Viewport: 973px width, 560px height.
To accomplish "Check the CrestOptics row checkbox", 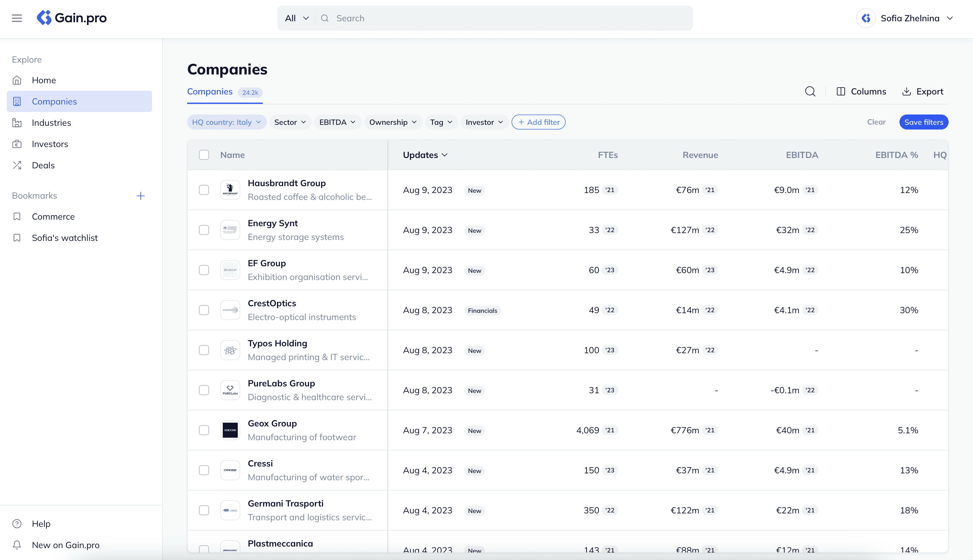I will pos(204,310).
